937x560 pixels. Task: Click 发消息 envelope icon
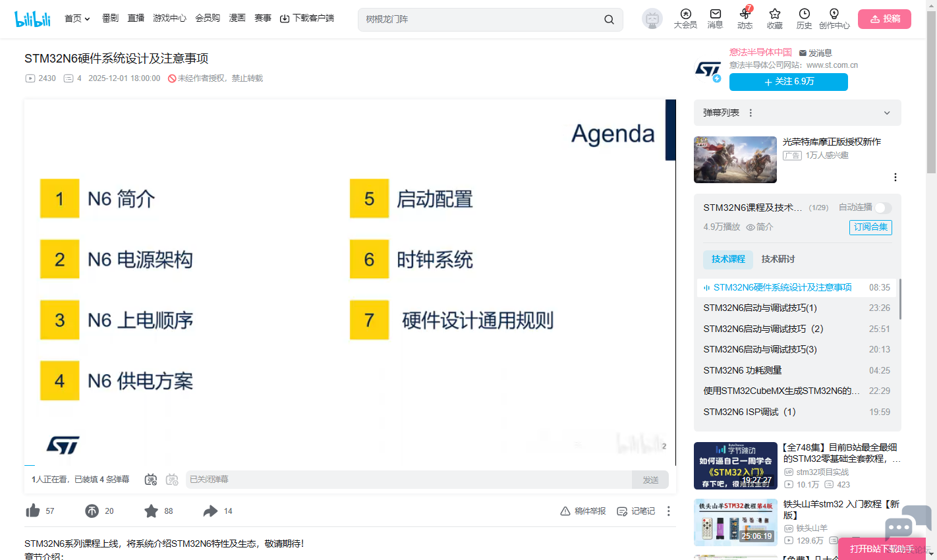click(x=803, y=53)
